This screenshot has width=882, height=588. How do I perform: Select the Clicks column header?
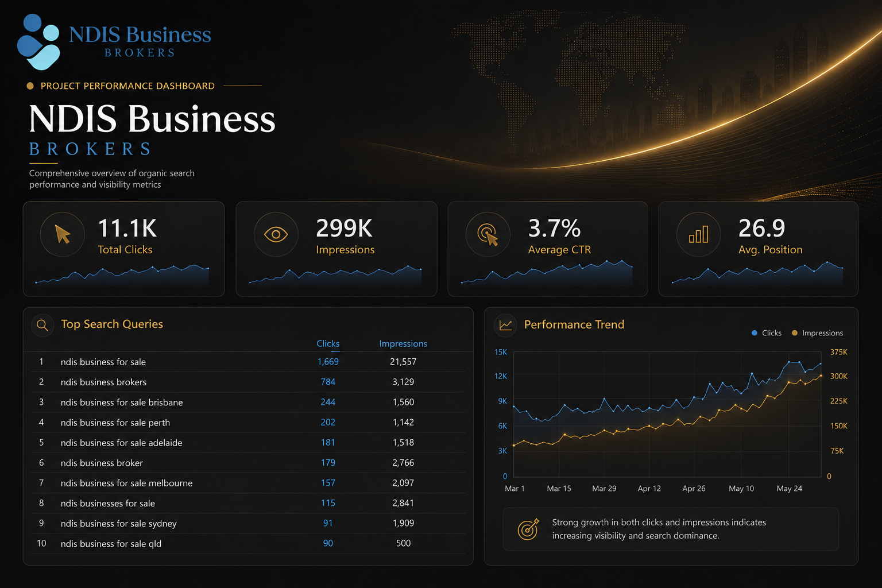pyautogui.click(x=328, y=343)
